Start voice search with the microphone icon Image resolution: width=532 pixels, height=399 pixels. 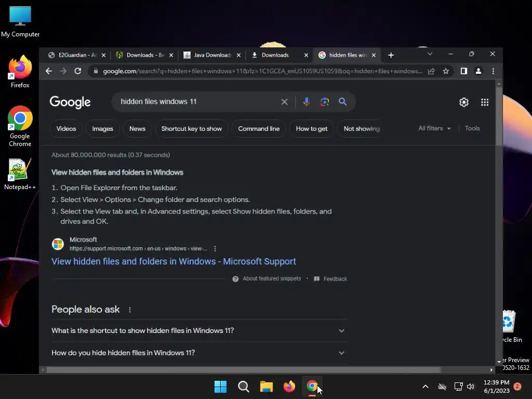click(307, 102)
